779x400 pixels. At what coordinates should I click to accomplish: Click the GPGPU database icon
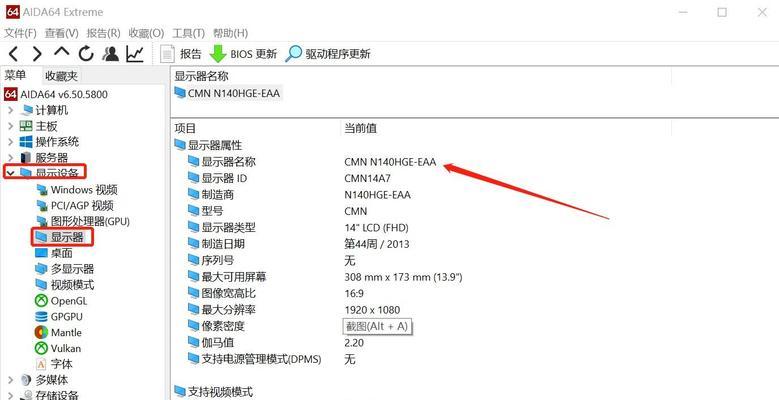41,317
